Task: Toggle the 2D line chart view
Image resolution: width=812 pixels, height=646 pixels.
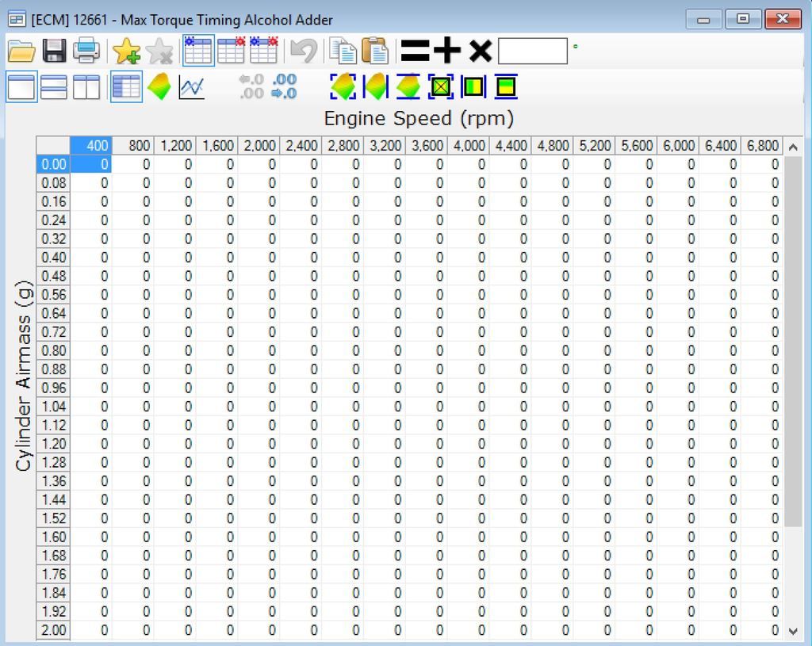Action: [192, 86]
